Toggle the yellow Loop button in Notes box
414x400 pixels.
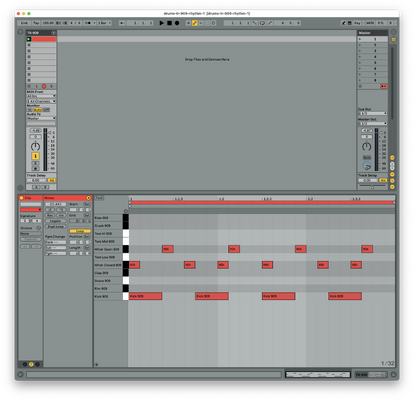[x=80, y=231]
